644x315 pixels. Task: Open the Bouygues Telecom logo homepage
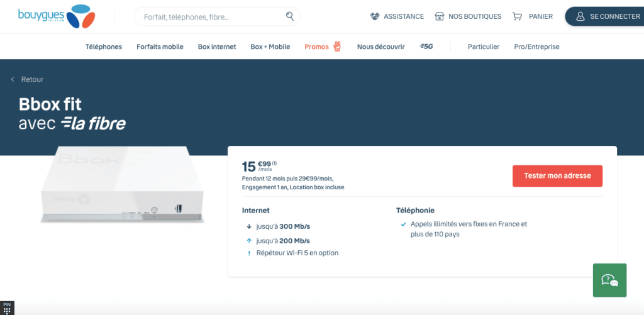(57, 16)
